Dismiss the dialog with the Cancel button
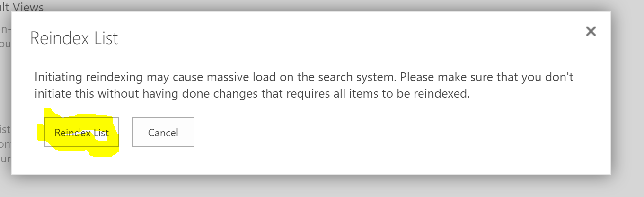The width and height of the screenshot is (644, 197). click(x=163, y=132)
